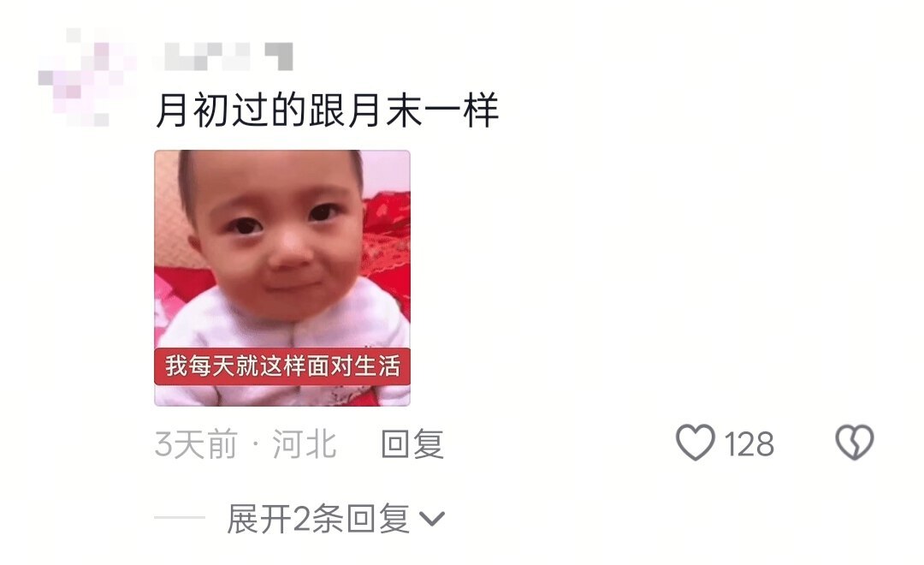The height and width of the screenshot is (565, 924).
Task: Click the 3天前 timestamp
Action: (196, 444)
